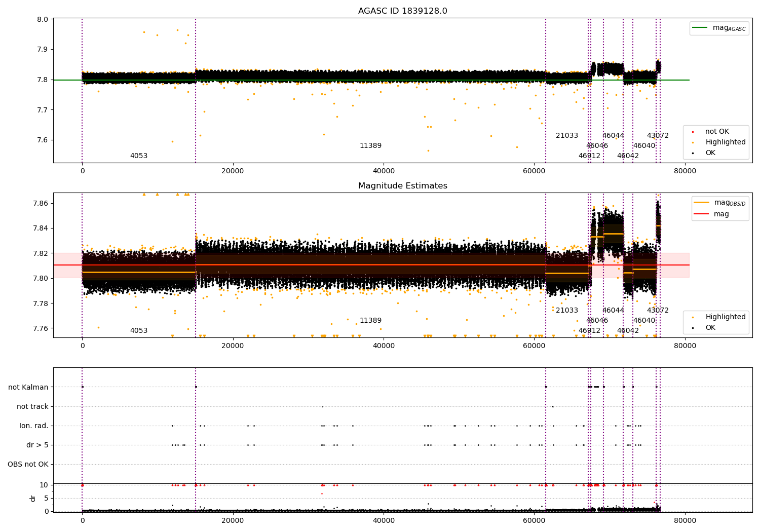
Task: Click the 'OBS not OK' row label
Action: pos(28,465)
